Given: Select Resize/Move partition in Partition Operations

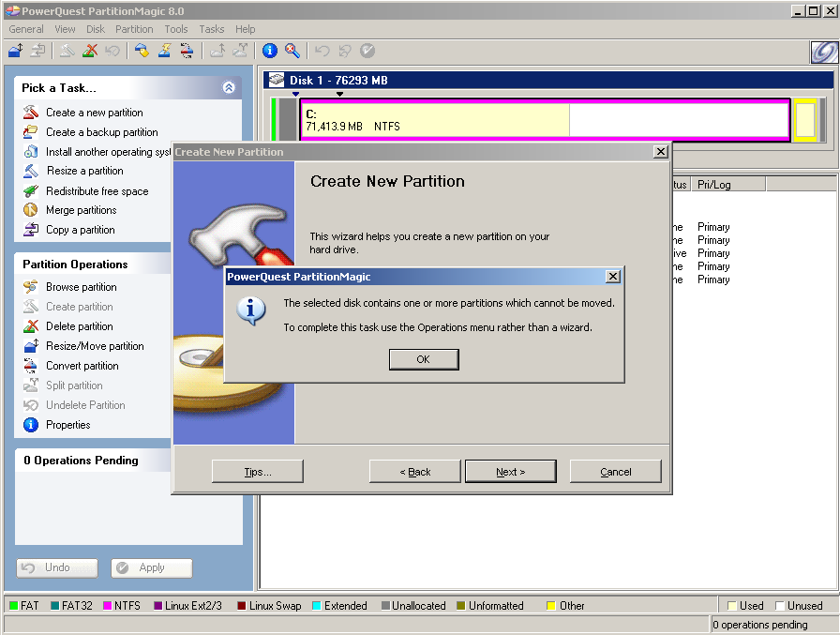Looking at the screenshot, I should pyautogui.click(x=95, y=346).
